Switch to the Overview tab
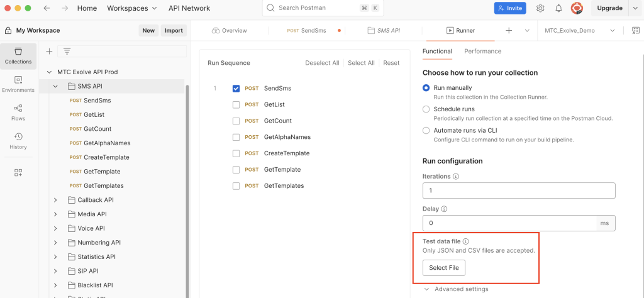The height and width of the screenshot is (298, 644). tap(230, 30)
